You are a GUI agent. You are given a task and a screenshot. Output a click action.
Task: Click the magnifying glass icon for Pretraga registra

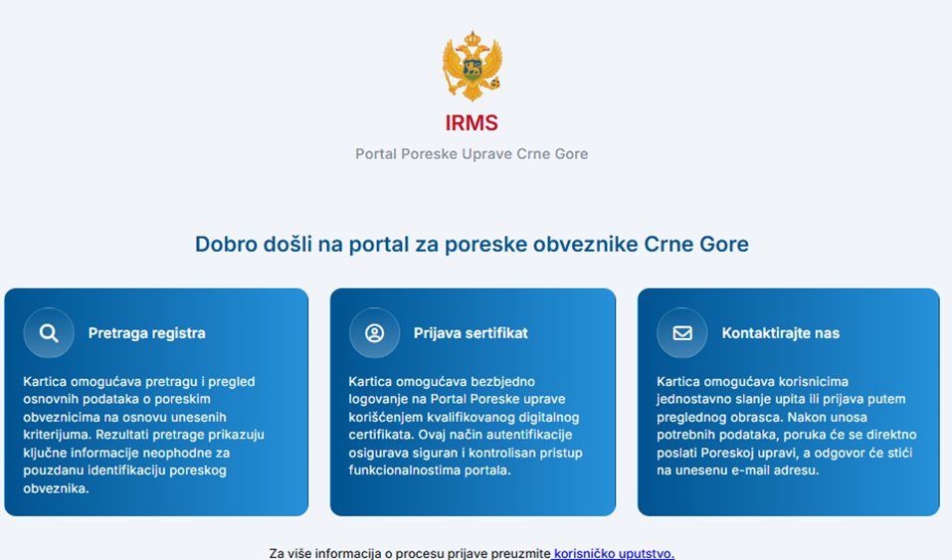tap(49, 333)
